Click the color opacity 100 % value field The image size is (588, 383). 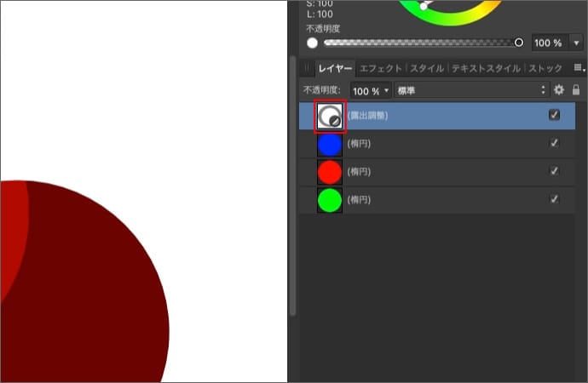pyautogui.click(x=550, y=43)
